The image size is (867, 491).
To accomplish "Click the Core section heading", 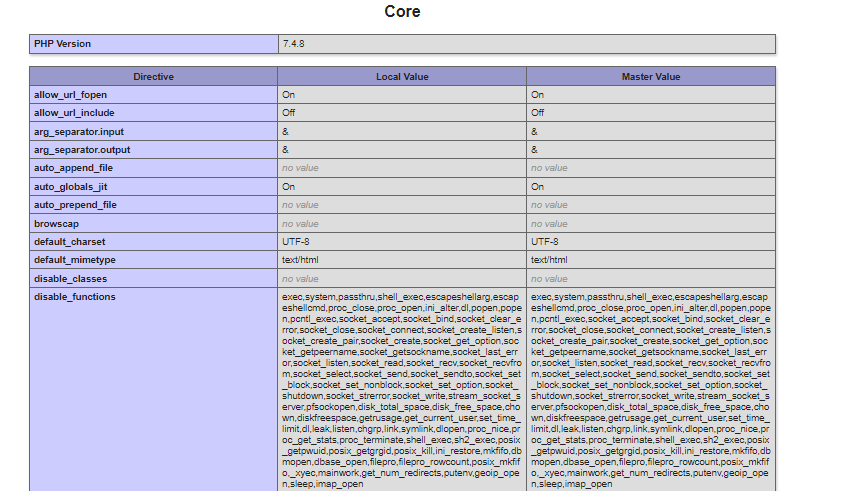I will coord(402,12).
